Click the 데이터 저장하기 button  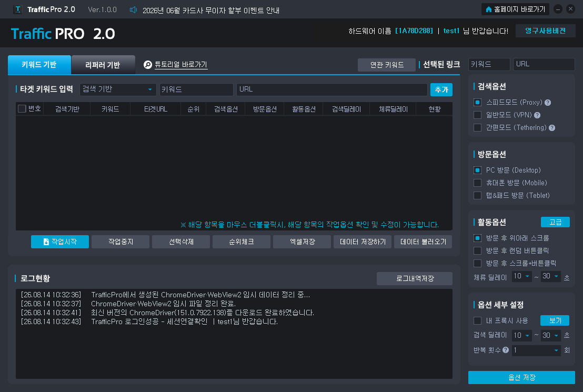point(363,242)
